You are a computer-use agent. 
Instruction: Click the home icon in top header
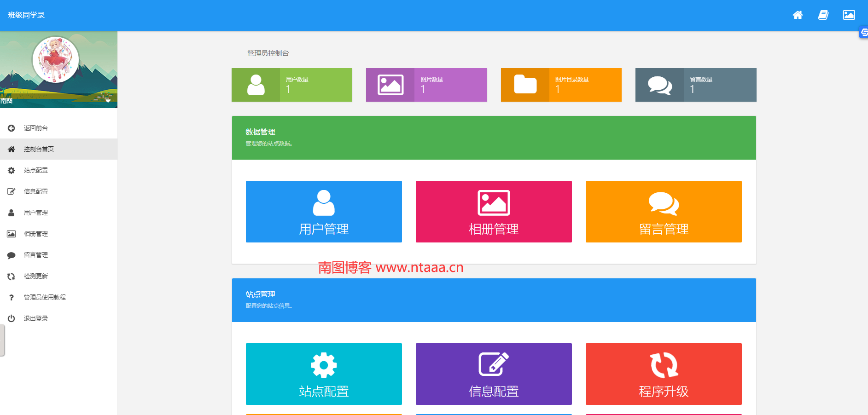pyautogui.click(x=798, y=15)
